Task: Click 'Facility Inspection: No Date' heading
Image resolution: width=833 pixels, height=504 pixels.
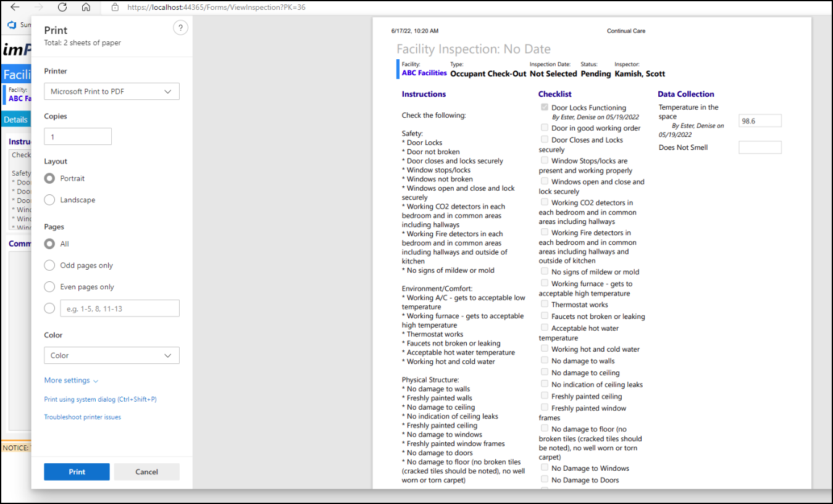Action: pos(474,49)
